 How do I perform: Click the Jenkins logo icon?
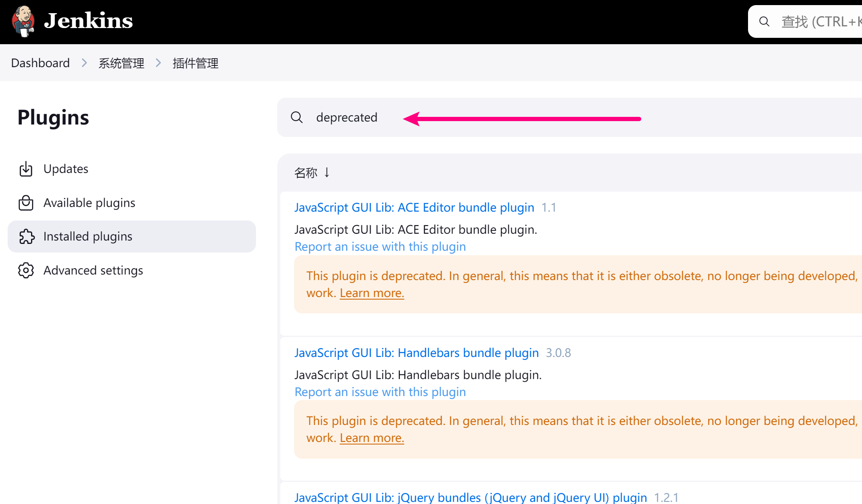[23, 22]
